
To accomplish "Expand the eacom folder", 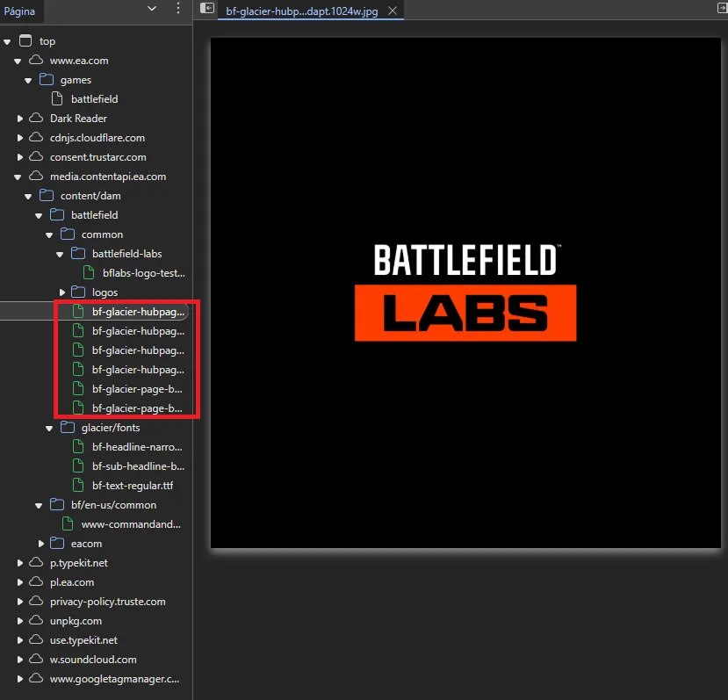I will click(41, 544).
